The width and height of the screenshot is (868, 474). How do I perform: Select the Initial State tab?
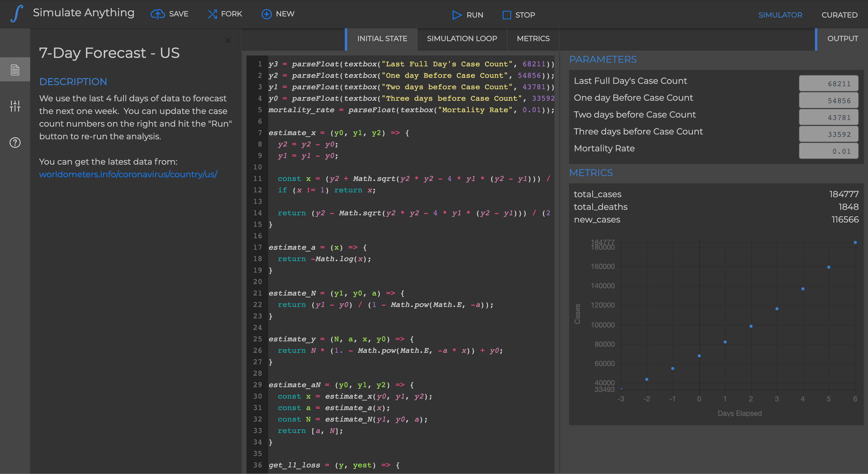382,39
